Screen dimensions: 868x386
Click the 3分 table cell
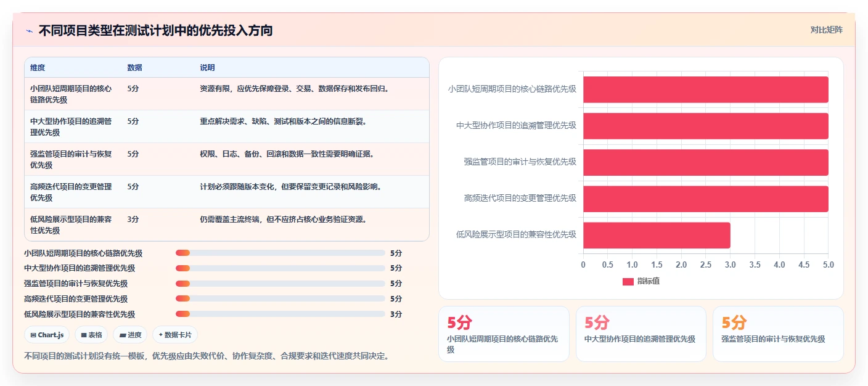(x=133, y=219)
